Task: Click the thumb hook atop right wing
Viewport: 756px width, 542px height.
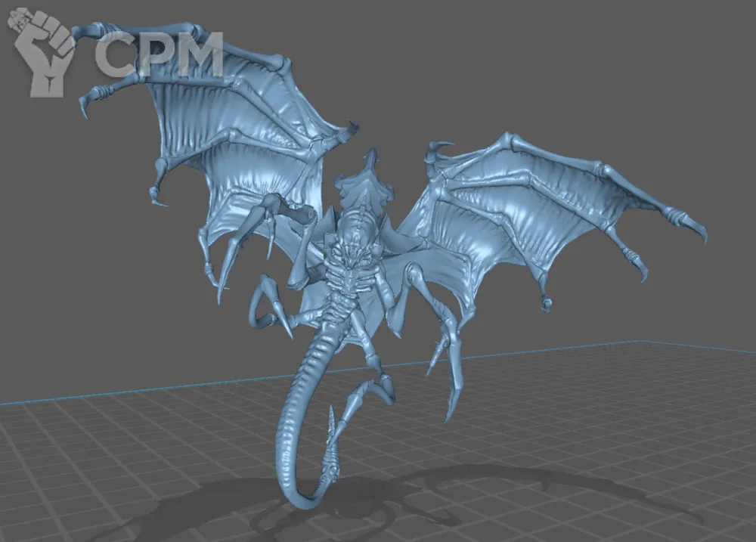Action: 441,147
